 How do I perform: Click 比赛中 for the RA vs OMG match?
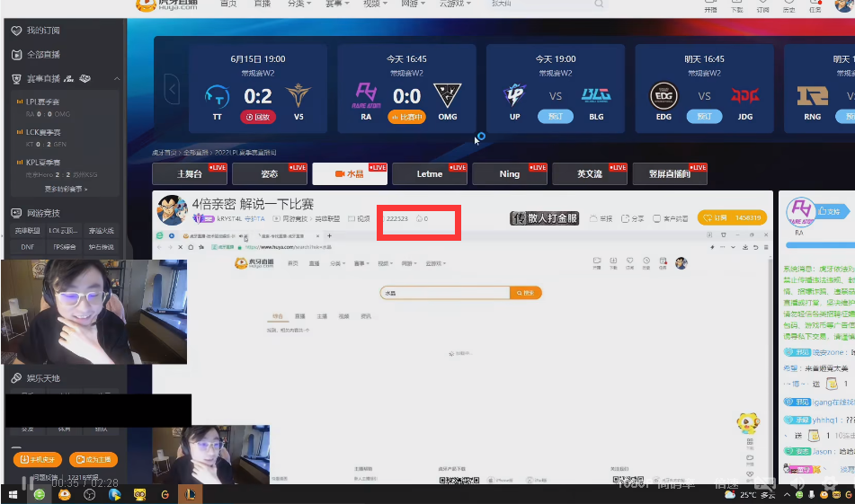click(406, 117)
